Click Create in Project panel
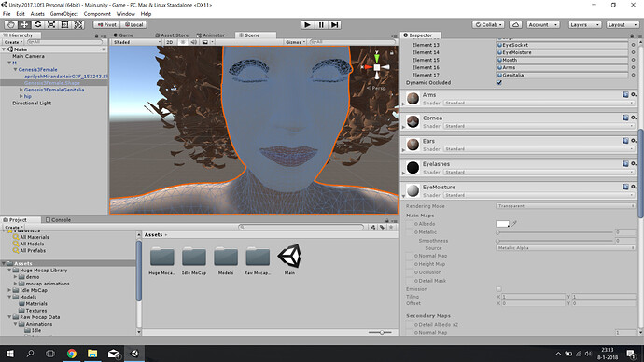644x362 pixels. coord(14,227)
